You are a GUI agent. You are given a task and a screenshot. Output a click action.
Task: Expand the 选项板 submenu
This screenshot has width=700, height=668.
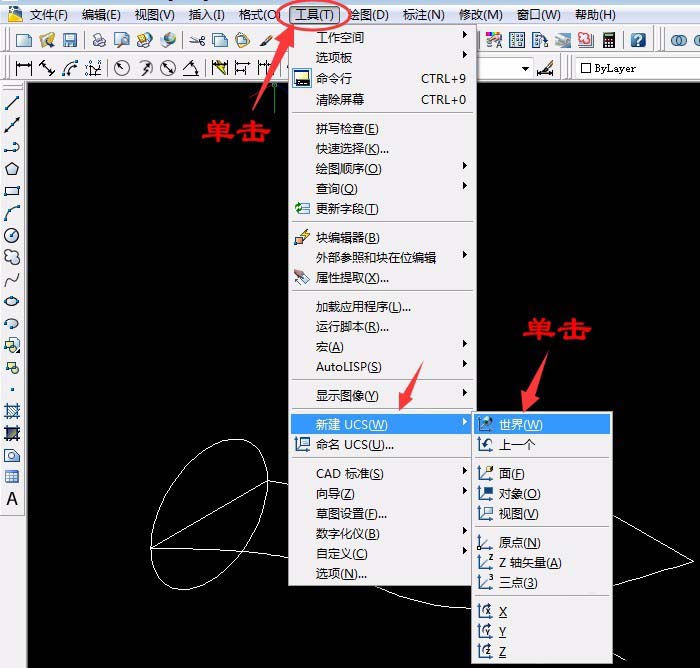click(x=382, y=58)
